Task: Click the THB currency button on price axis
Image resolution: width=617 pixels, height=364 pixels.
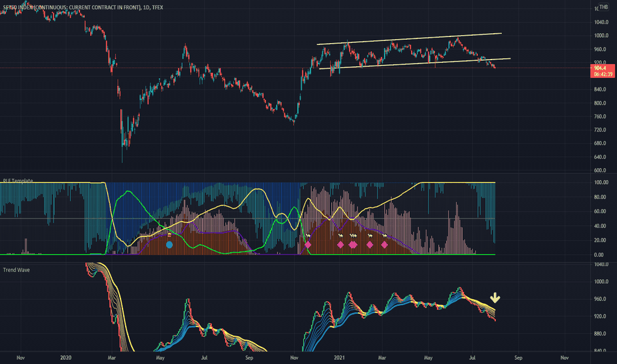Action: [x=603, y=7]
